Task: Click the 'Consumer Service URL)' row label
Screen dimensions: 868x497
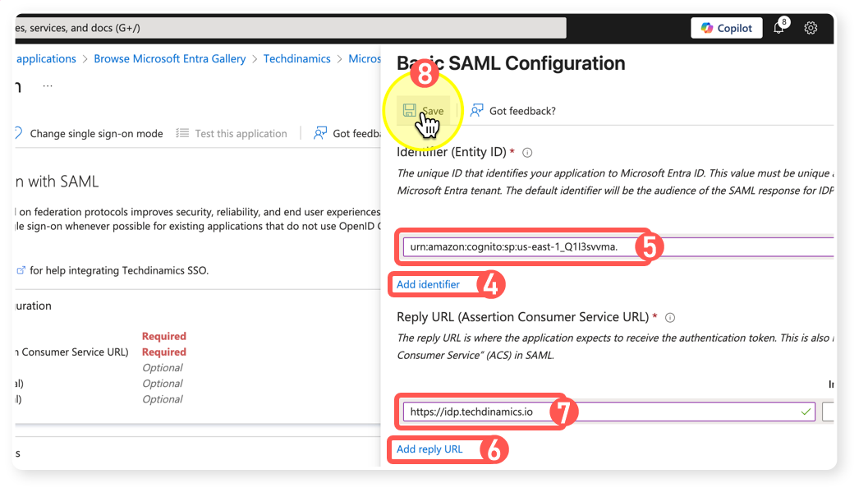Action: coord(74,352)
